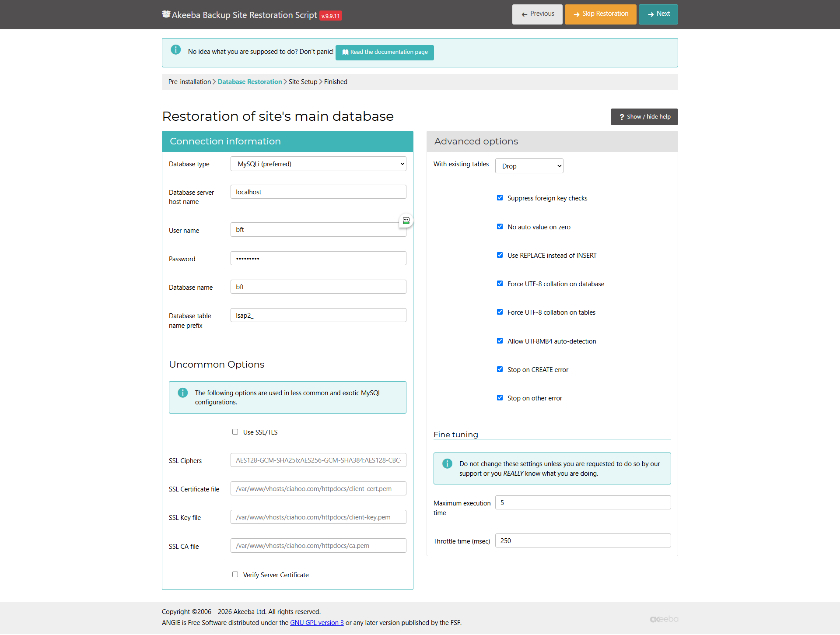Click Show / hide help button

644,117
